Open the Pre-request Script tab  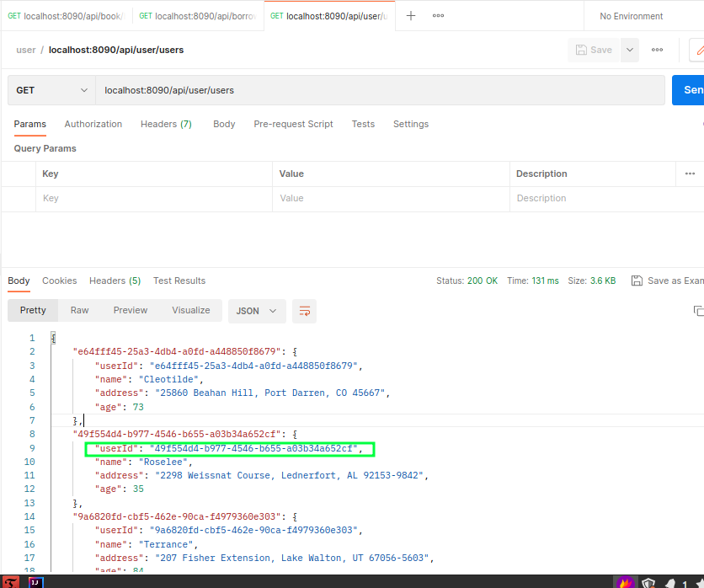tap(293, 124)
